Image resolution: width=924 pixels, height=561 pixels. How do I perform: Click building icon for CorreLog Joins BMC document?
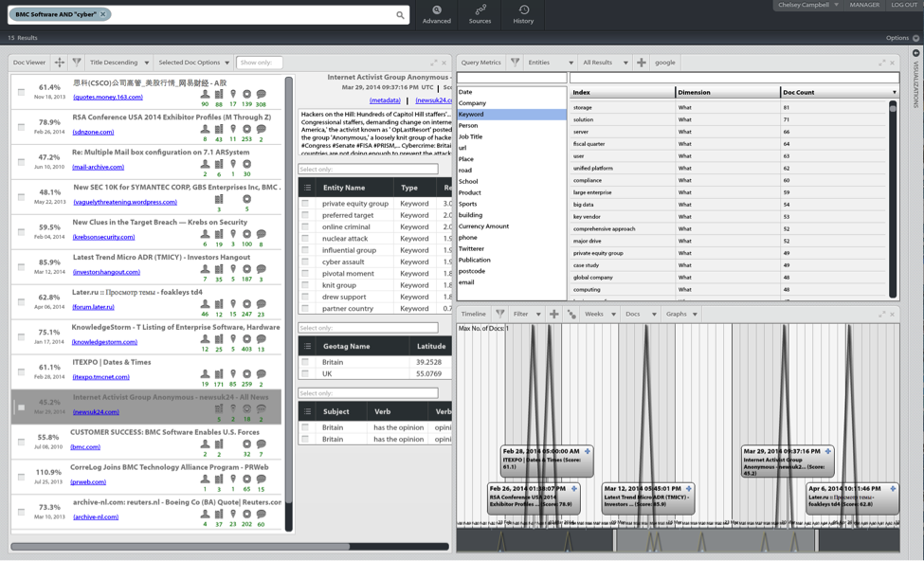pyautogui.click(x=219, y=479)
